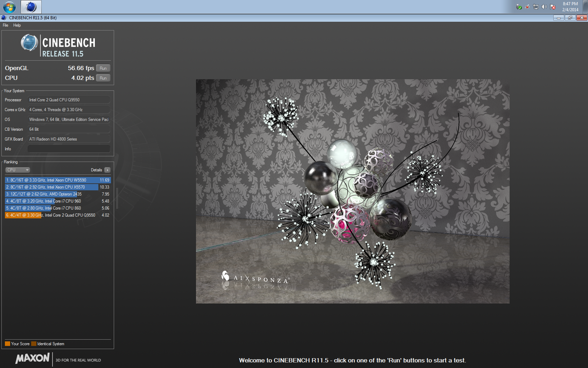The height and width of the screenshot is (368, 588).
Task: Click the brown Identical System legend swatch
Action: click(x=34, y=344)
